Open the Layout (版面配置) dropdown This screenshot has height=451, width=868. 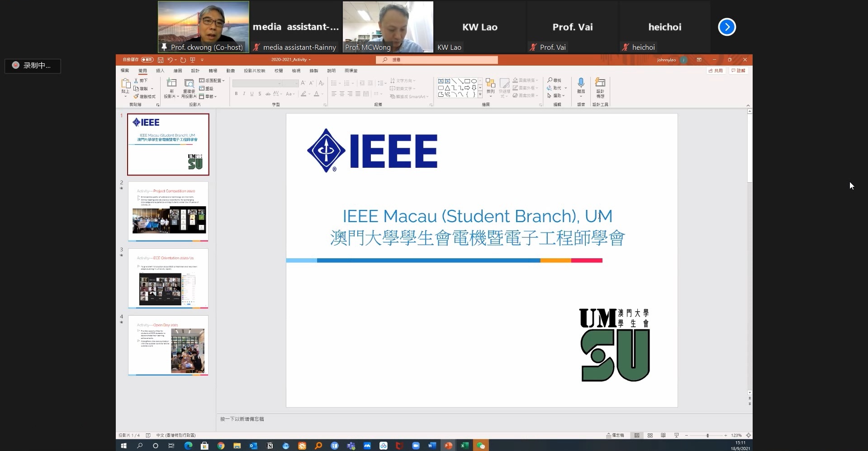[x=212, y=81]
